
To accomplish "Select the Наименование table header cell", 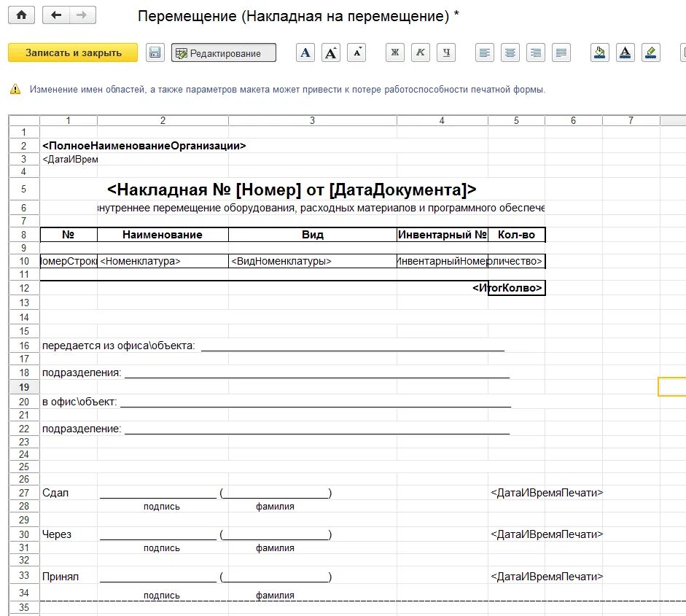I will 163,235.
